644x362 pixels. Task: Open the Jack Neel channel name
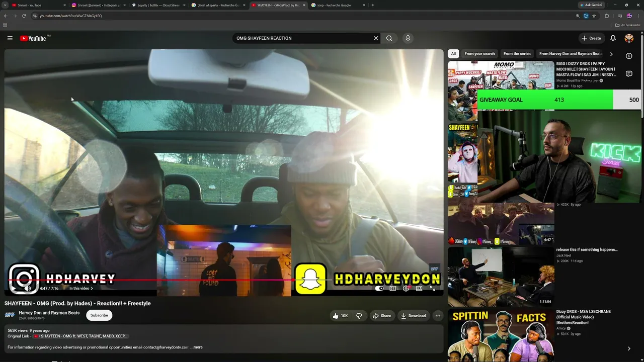(x=563, y=255)
